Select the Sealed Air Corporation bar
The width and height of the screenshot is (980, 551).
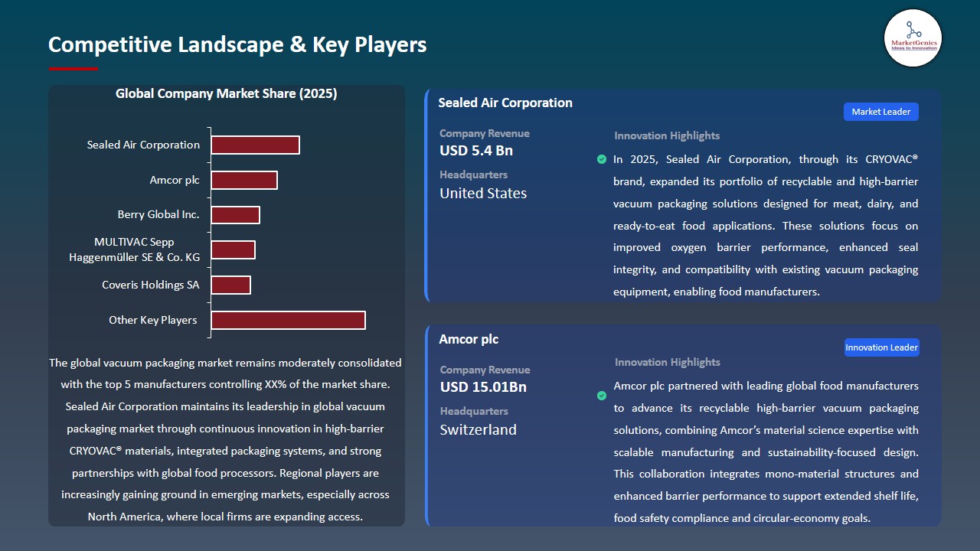tap(255, 145)
